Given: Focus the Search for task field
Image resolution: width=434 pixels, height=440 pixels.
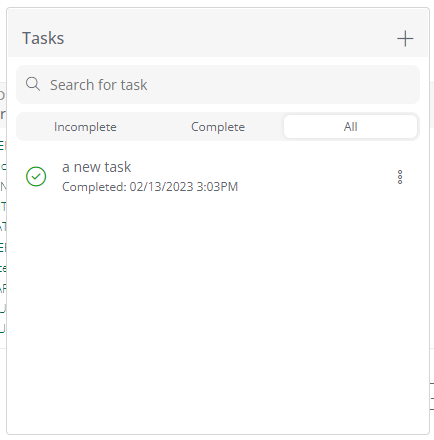Looking at the screenshot, I should pyautogui.click(x=218, y=84).
